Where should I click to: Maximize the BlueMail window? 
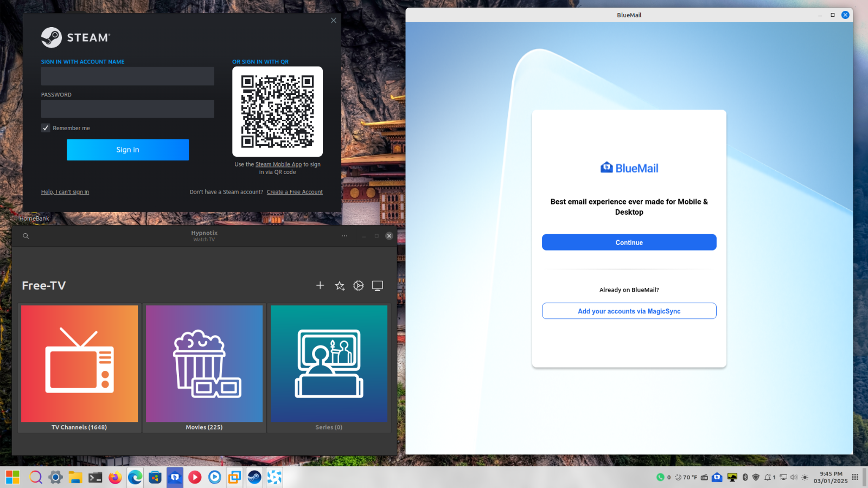[x=833, y=15]
